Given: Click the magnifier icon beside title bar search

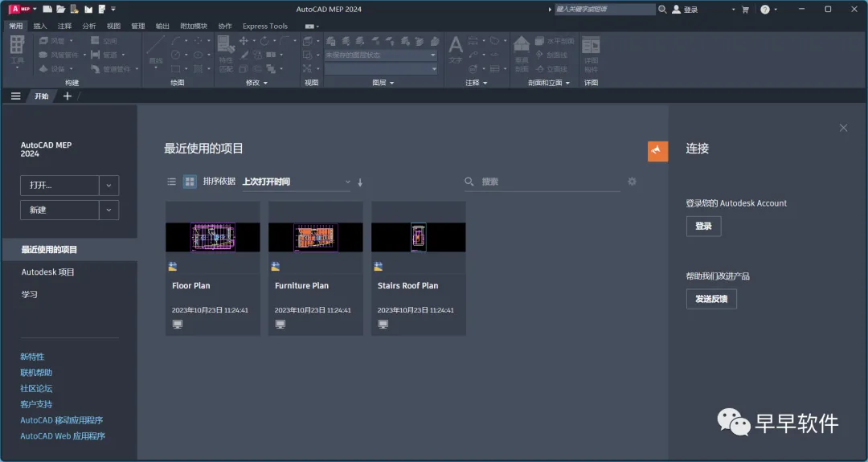Looking at the screenshot, I should (x=662, y=10).
